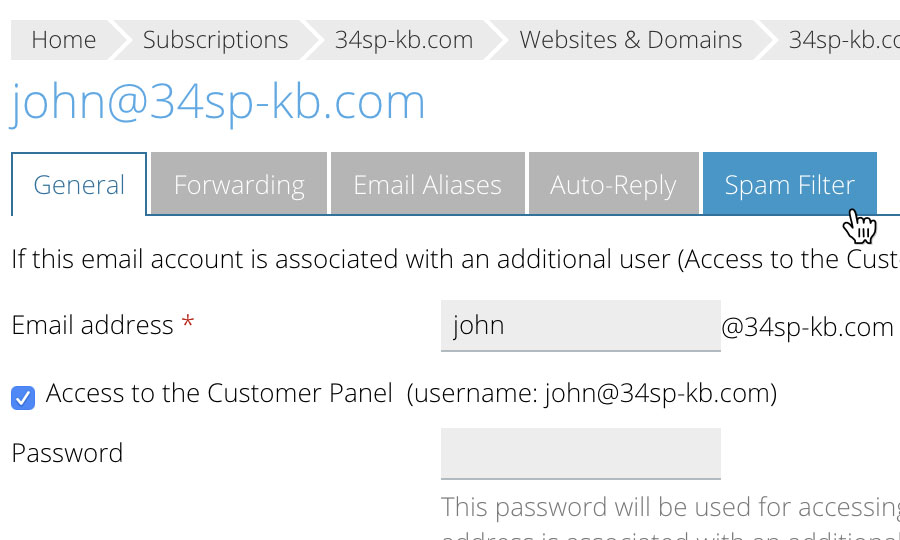The image size is (900, 540).
Task: Click into the empty Password field
Action: click(x=580, y=453)
